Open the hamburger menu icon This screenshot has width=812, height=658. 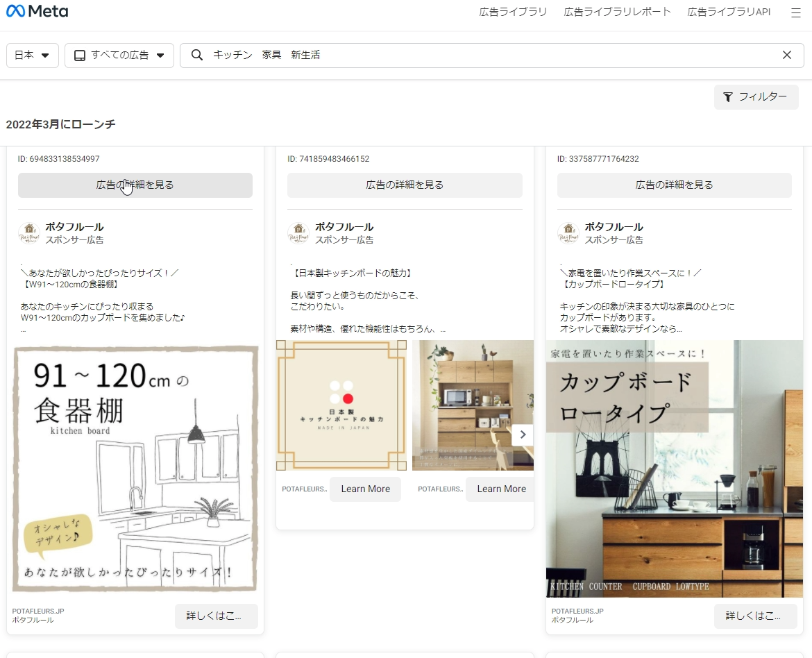tap(795, 12)
